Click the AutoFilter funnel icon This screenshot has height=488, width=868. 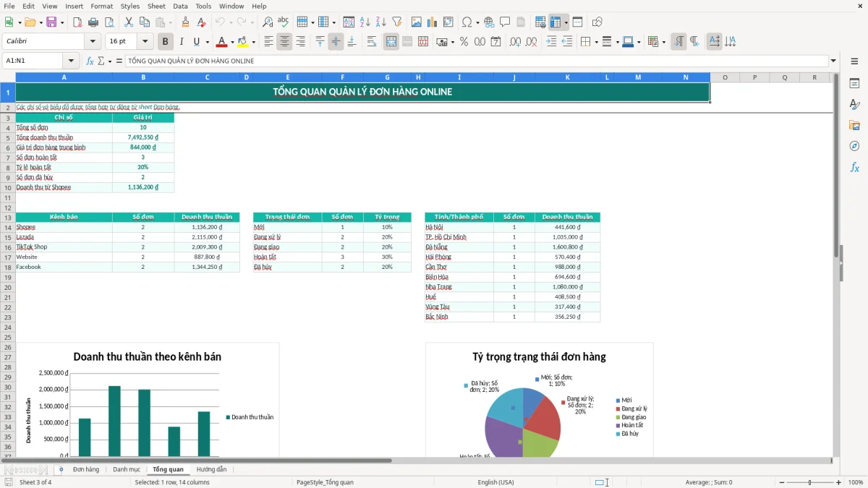[x=396, y=22]
